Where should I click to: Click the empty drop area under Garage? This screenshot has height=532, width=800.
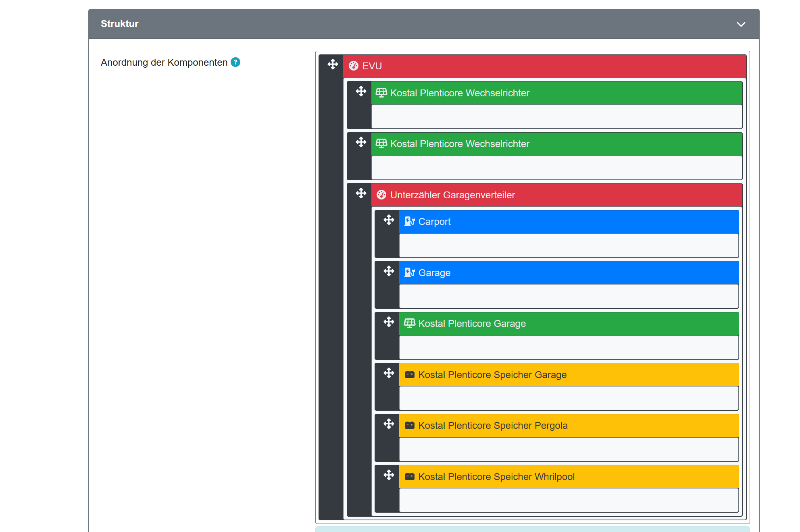click(569, 296)
